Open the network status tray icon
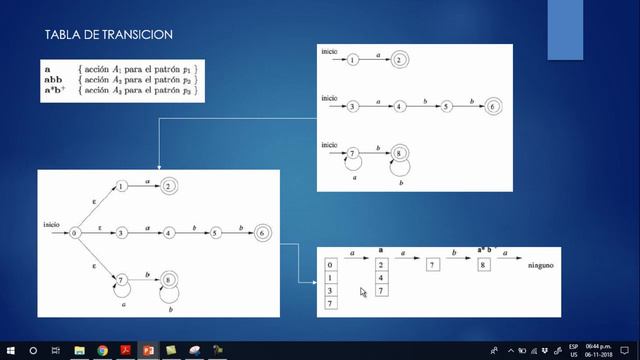This screenshot has width=640, height=360. pyautogui.click(x=534, y=350)
